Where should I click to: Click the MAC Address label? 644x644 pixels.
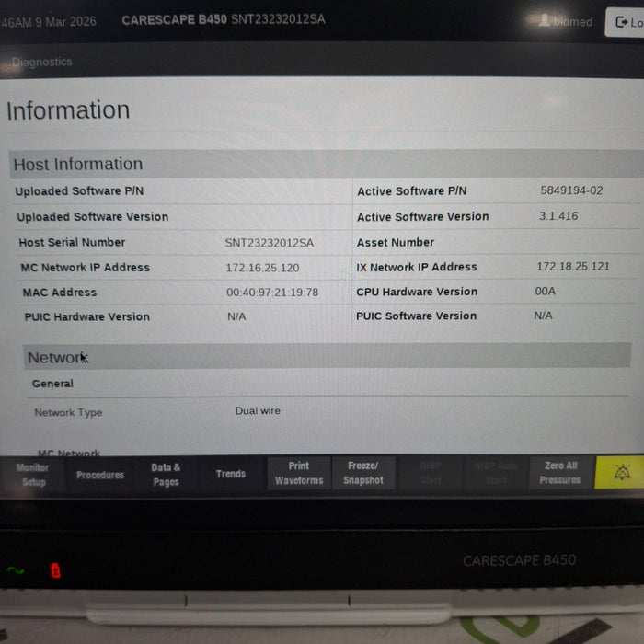tap(60, 293)
